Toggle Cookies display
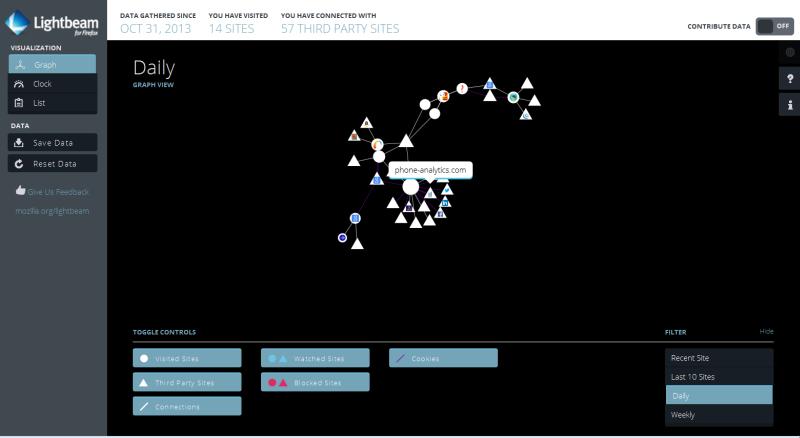Viewport: 800px width, 438px height. pyautogui.click(x=443, y=358)
